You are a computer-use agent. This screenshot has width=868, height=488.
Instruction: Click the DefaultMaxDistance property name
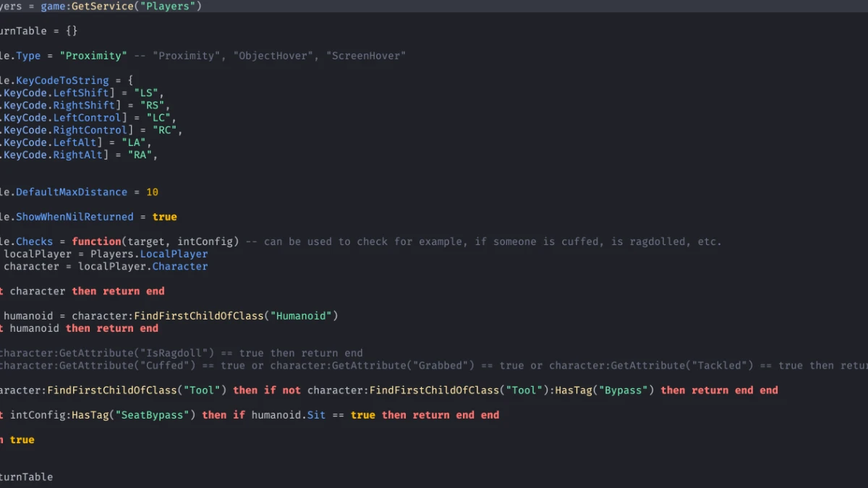[x=72, y=192]
